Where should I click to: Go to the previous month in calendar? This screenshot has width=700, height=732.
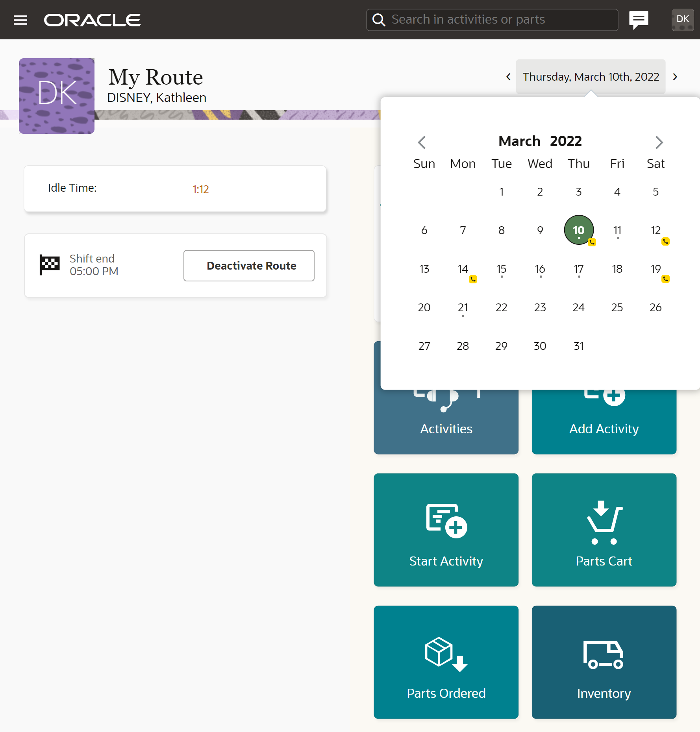(422, 142)
